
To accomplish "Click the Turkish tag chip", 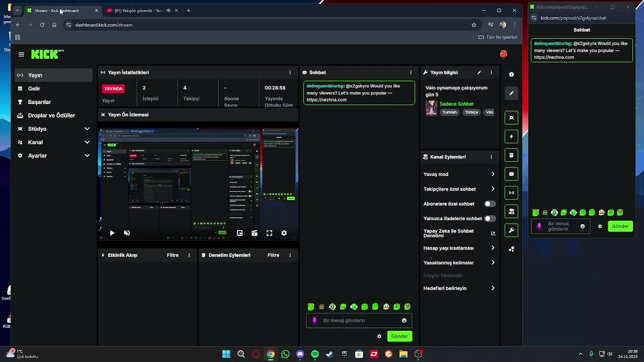I will pos(449,112).
